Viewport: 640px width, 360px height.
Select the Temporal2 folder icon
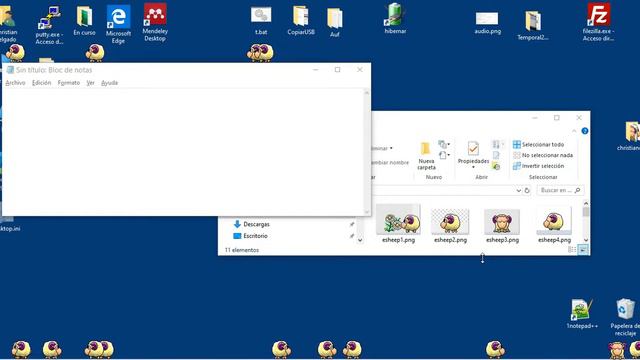(x=533, y=25)
